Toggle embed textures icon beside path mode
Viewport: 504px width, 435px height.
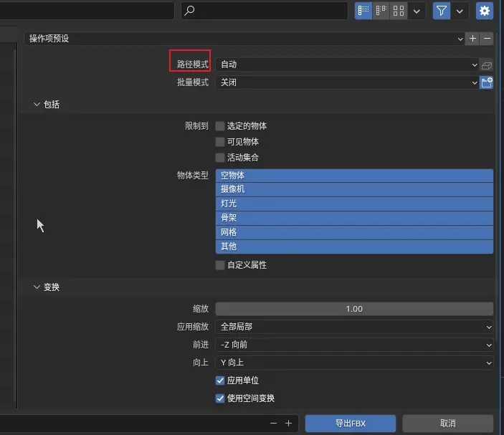pos(487,65)
